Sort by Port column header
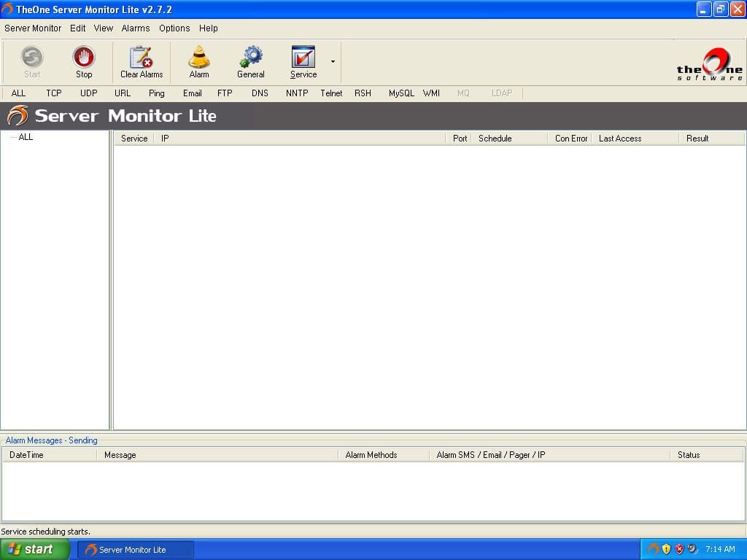The width and height of the screenshot is (747, 560). (x=458, y=139)
